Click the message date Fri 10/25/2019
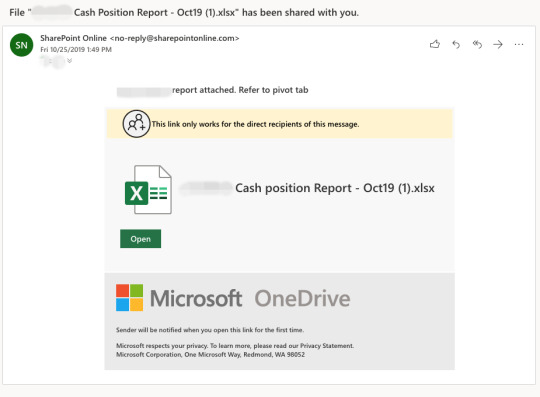This screenshot has height=397, width=540. tap(76, 50)
